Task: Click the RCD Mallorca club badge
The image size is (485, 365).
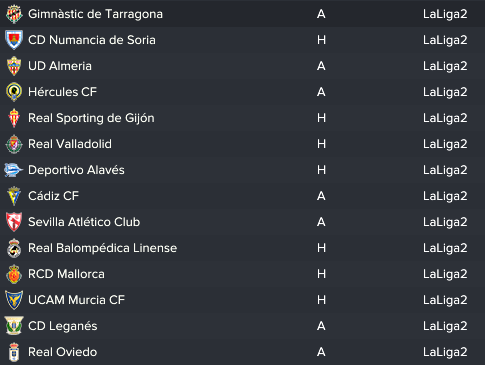Action: click(x=14, y=274)
